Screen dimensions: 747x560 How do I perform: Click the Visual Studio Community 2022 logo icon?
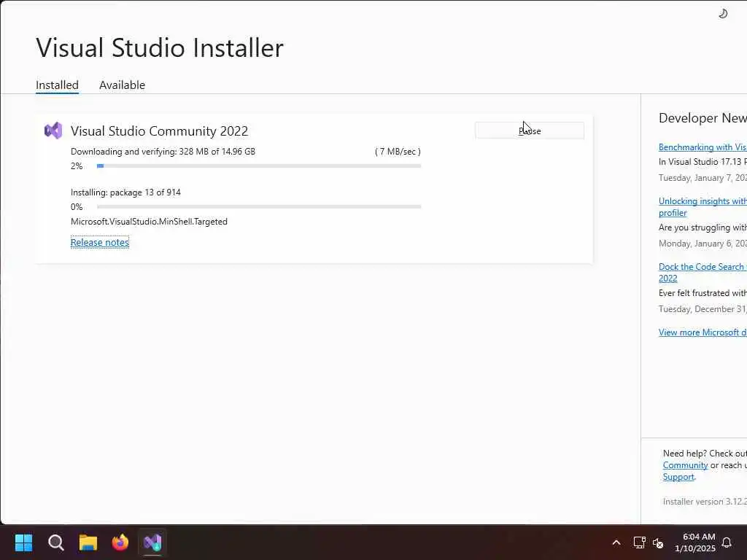53,131
